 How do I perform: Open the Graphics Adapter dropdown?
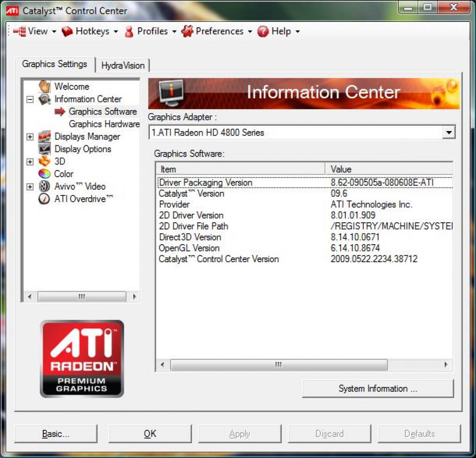(x=449, y=132)
